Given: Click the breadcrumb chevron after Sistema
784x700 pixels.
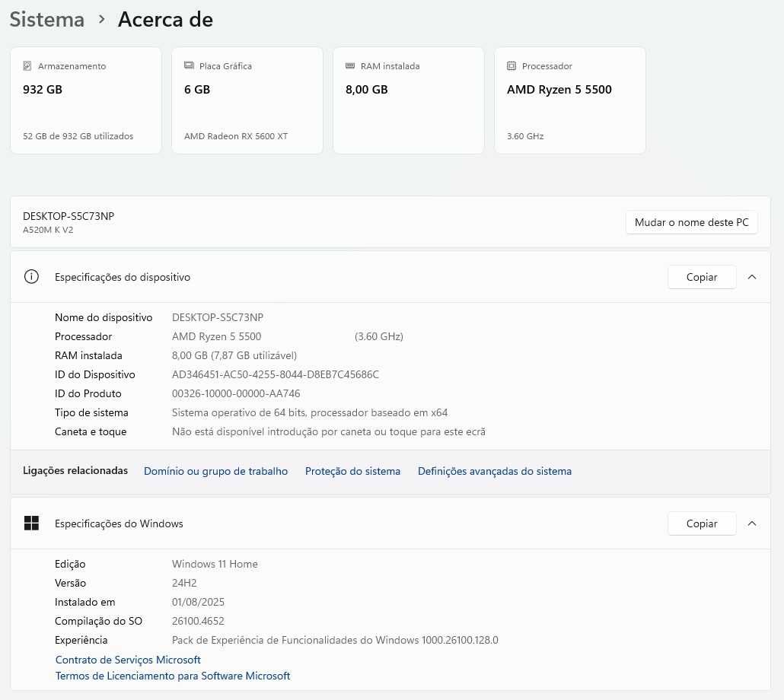Looking at the screenshot, I should [102, 20].
